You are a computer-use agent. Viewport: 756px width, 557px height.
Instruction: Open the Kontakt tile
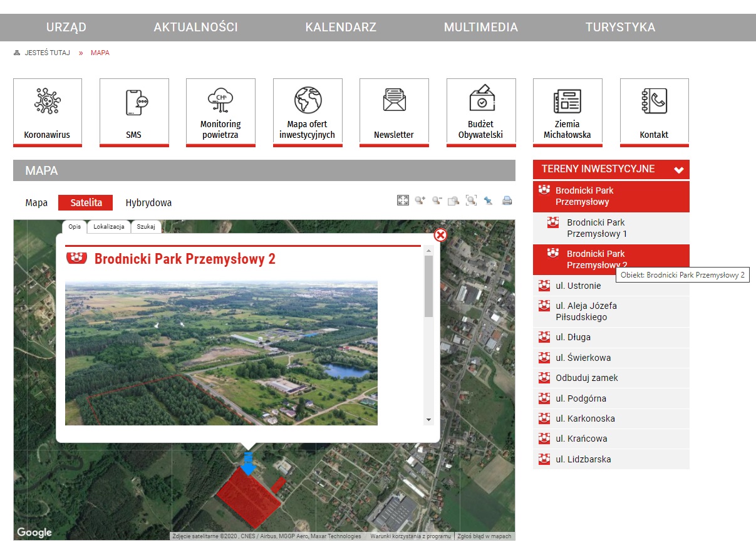pos(655,113)
